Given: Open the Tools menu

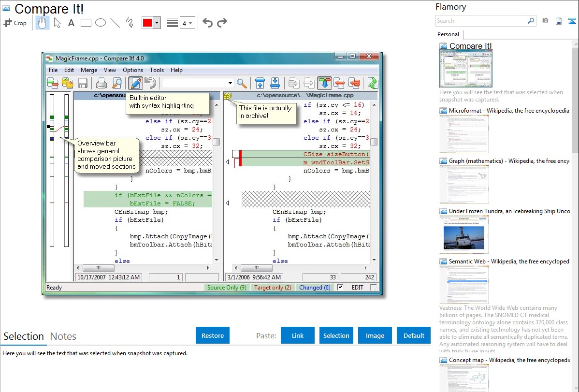Looking at the screenshot, I should coord(157,70).
